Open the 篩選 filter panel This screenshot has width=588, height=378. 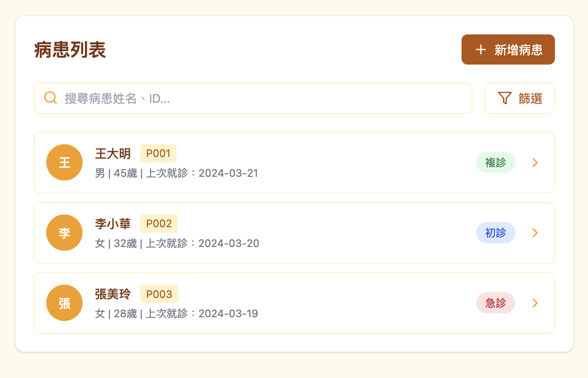point(520,98)
